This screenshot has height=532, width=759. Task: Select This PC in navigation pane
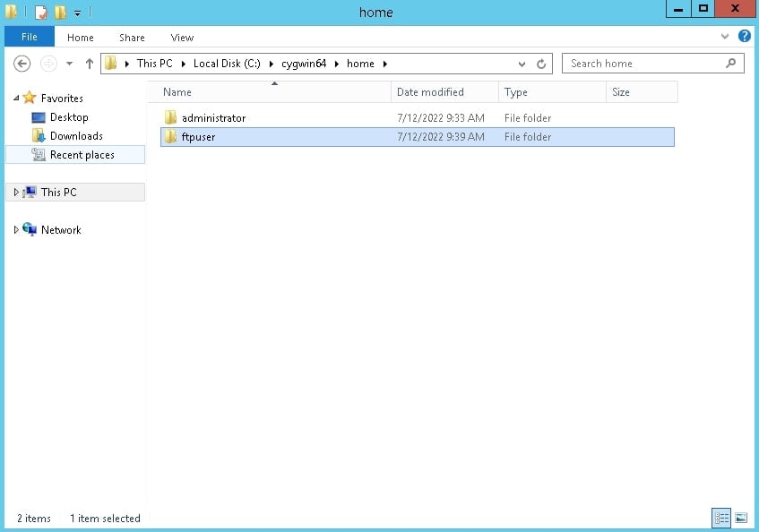point(58,192)
